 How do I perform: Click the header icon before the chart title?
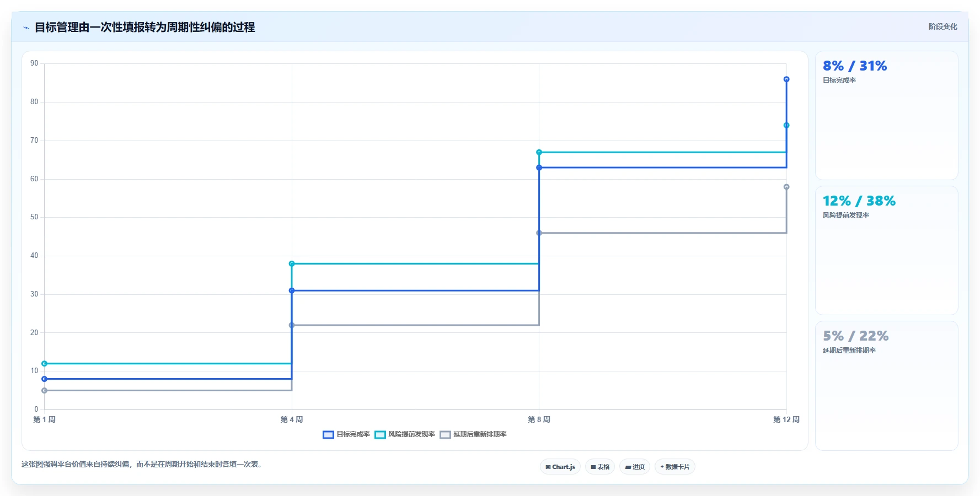click(26, 28)
